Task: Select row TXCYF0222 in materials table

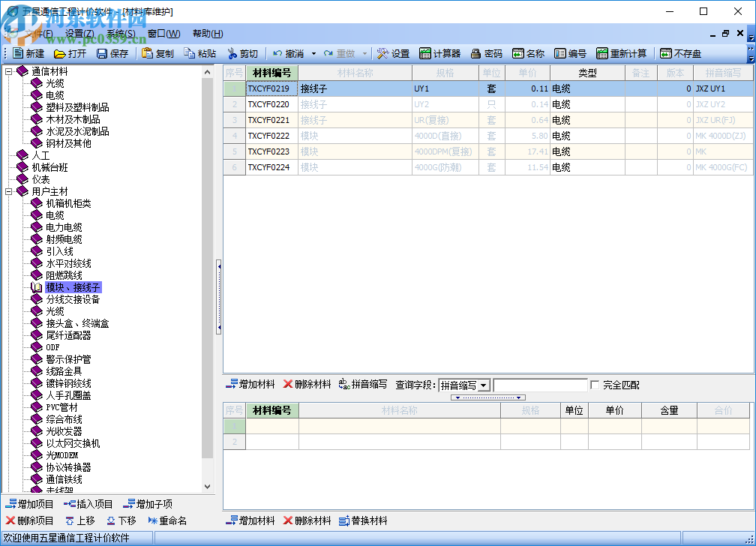Action: [488, 136]
